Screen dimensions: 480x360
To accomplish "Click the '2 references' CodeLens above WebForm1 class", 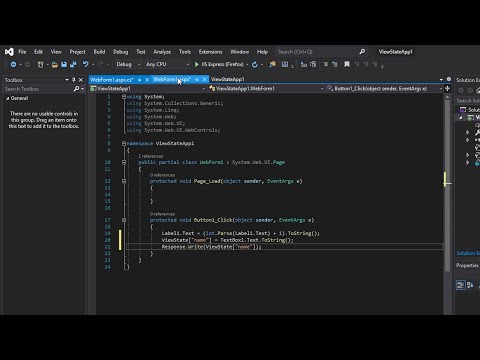I will [x=151, y=156].
